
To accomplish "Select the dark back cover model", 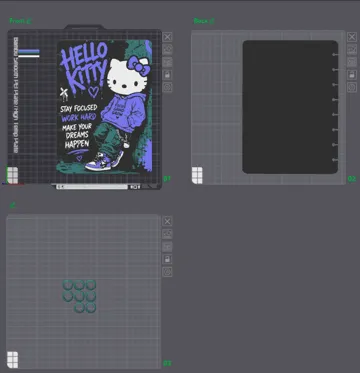I will point(290,107).
